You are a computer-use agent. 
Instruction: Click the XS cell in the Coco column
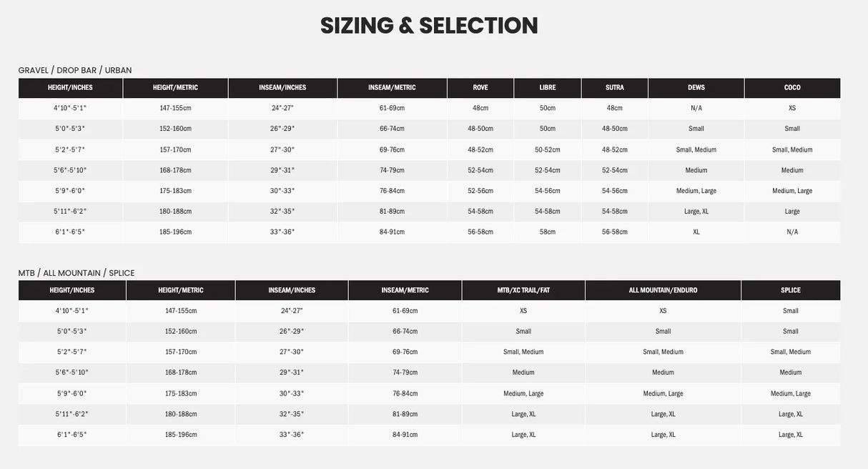pyautogui.click(x=792, y=108)
